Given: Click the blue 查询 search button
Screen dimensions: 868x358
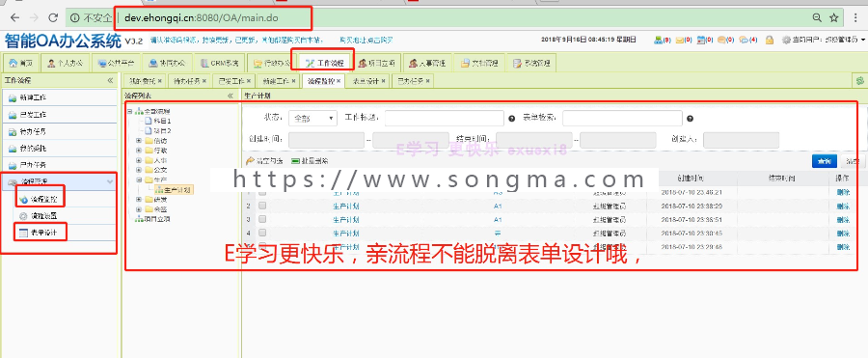Looking at the screenshot, I should [x=825, y=161].
